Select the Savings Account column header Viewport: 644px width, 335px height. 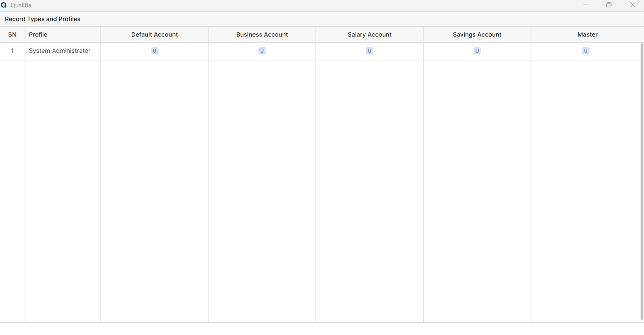click(x=477, y=34)
